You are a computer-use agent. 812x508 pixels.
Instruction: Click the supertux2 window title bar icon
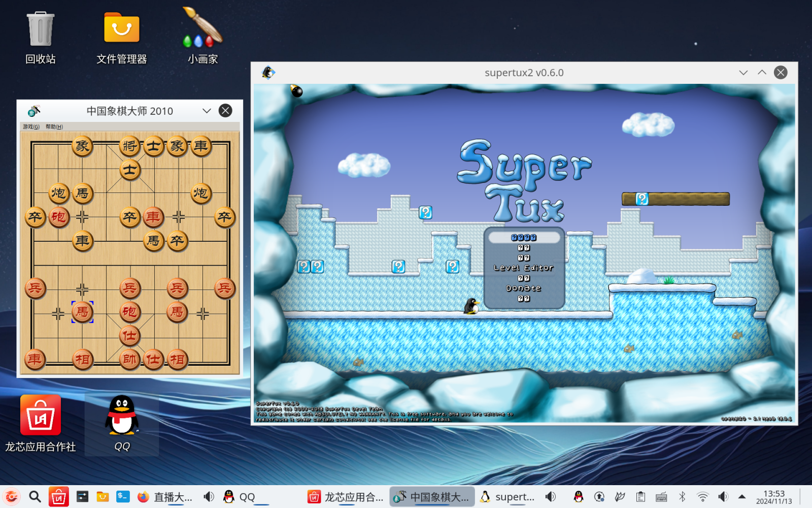pyautogui.click(x=268, y=73)
